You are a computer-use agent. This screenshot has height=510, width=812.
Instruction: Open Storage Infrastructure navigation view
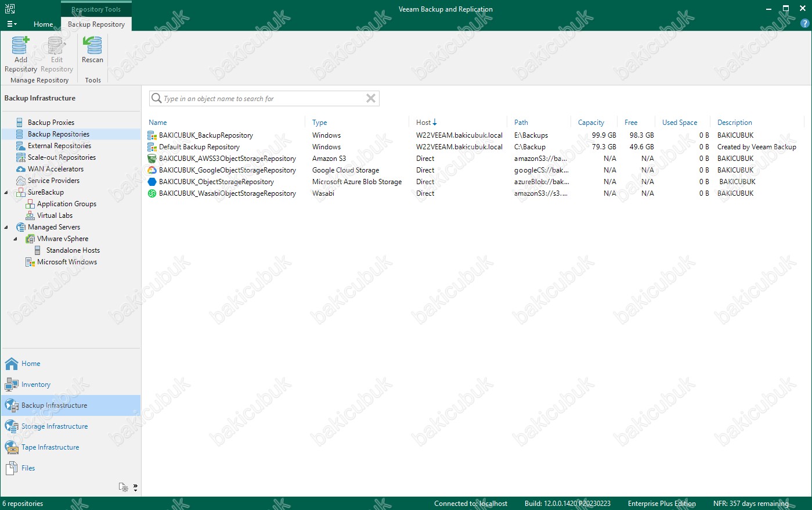coord(71,426)
